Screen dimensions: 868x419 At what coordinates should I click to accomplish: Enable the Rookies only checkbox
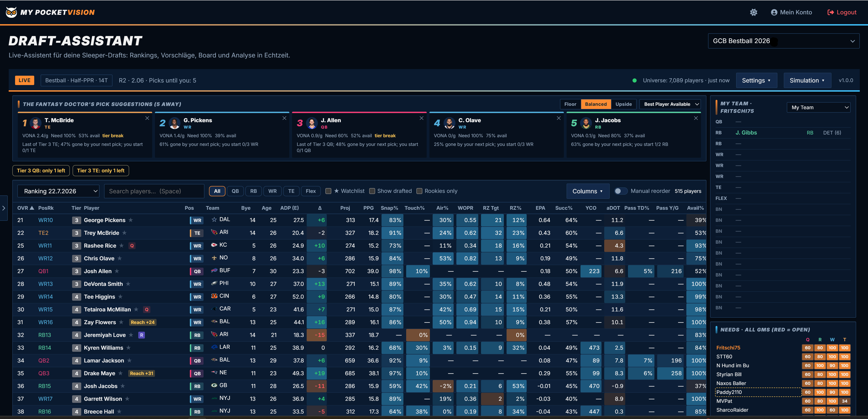pyautogui.click(x=419, y=191)
